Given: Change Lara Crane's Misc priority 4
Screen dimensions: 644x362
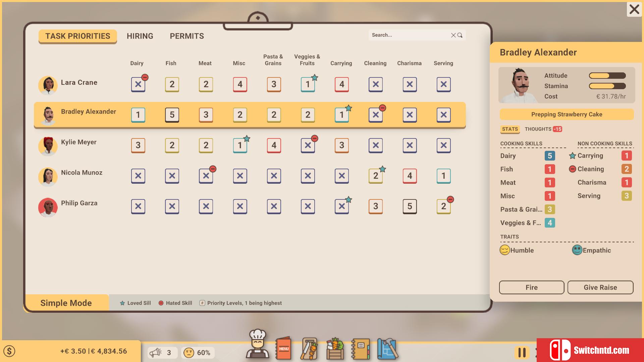Looking at the screenshot, I should tap(240, 84).
